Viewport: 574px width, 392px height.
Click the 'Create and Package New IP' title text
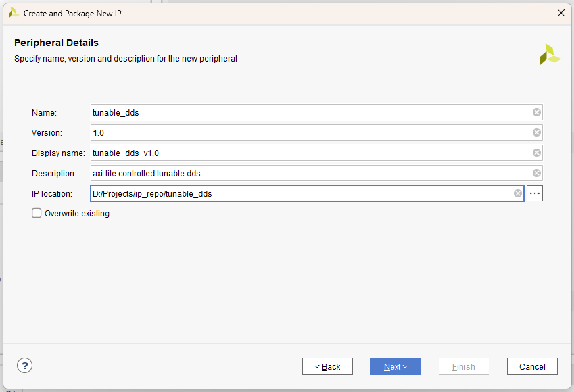pos(72,14)
